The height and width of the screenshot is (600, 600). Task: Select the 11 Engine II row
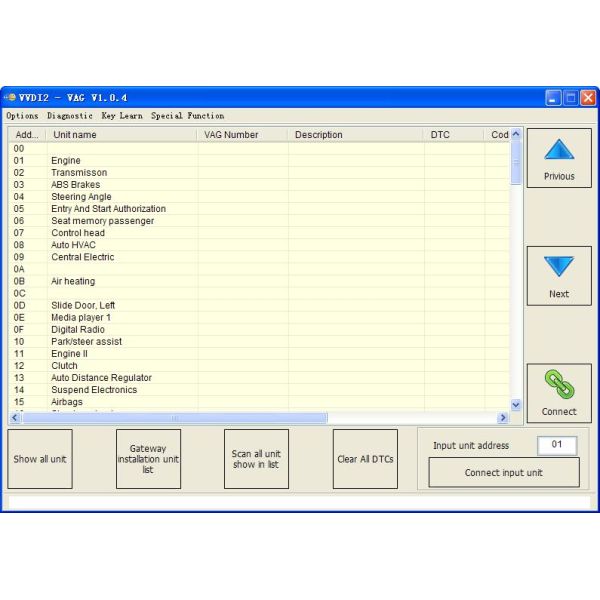tap(259, 354)
